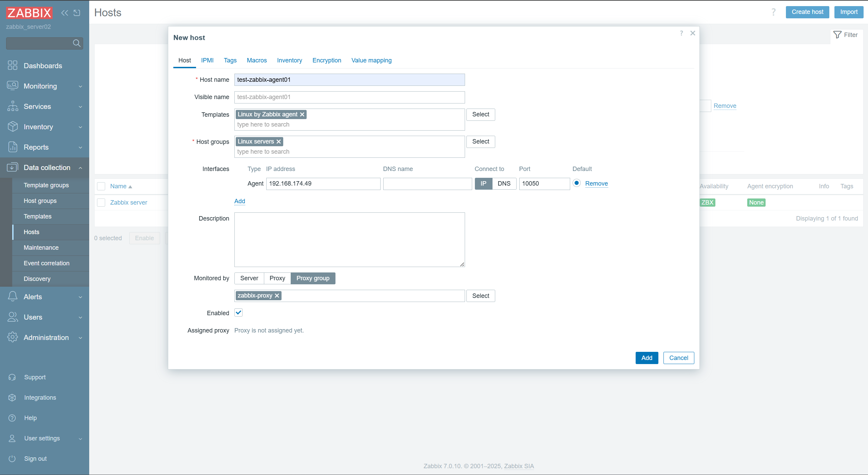This screenshot has height=475, width=868.
Task: Expand the Reports menu chevron
Action: [80, 148]
